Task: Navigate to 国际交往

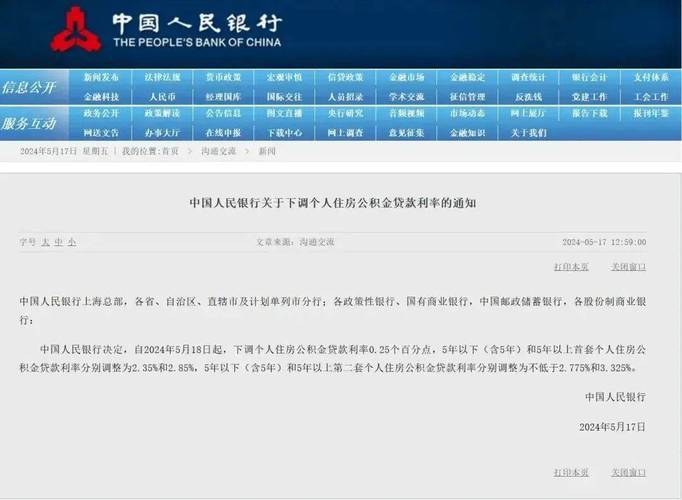Action: (284, 97)
